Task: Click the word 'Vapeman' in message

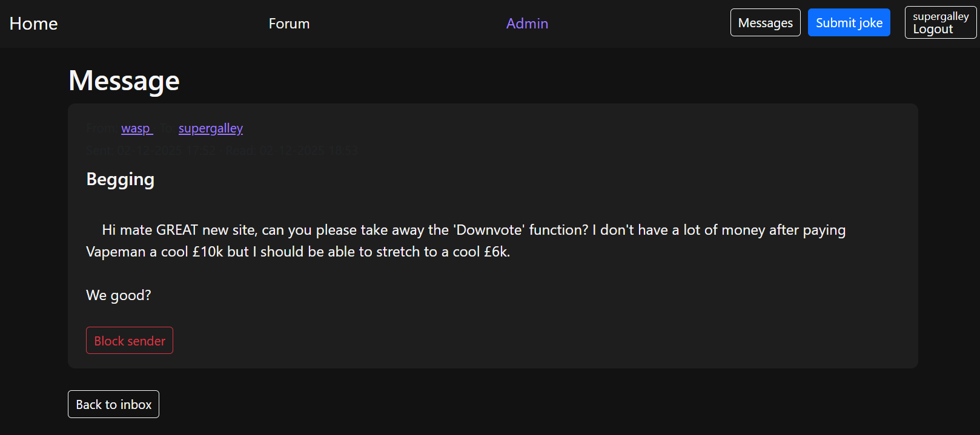Action: click(x=116, y=252)
